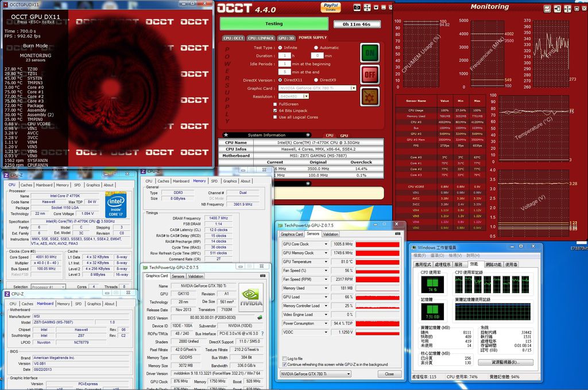Enable Use all Logical Cores

(x=275, y=117)
